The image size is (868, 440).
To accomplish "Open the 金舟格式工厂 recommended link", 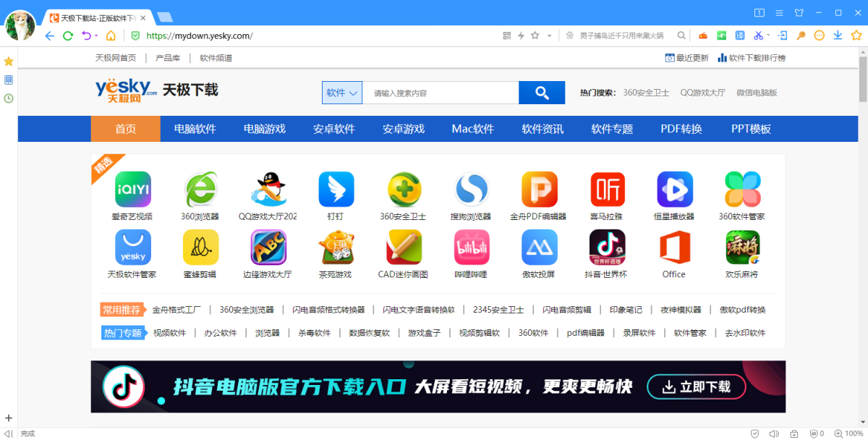I will click(x=176, y=310).
